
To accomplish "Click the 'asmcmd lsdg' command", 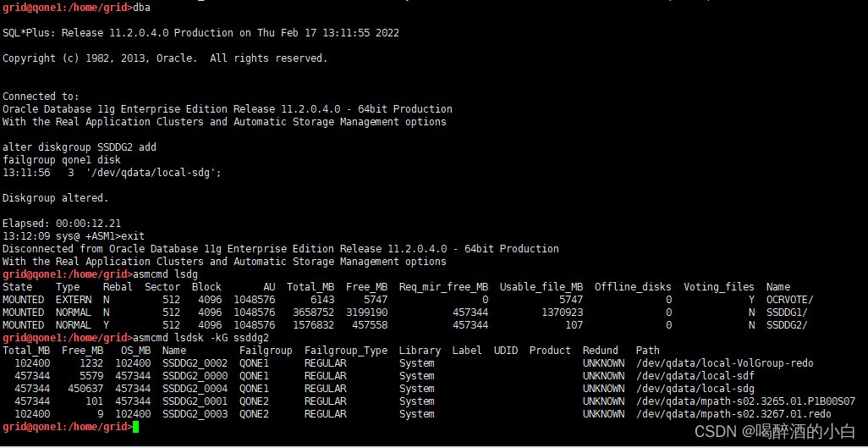I will tap(166, 274).
